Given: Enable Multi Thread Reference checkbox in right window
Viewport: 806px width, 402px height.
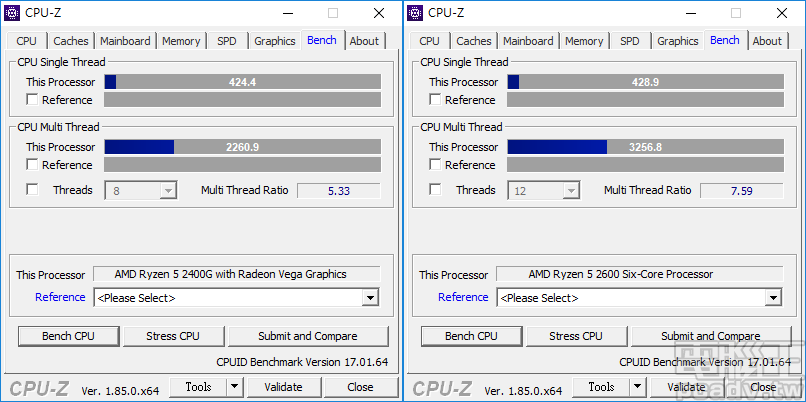Looking at the screenshot, I should pos(435,165).
